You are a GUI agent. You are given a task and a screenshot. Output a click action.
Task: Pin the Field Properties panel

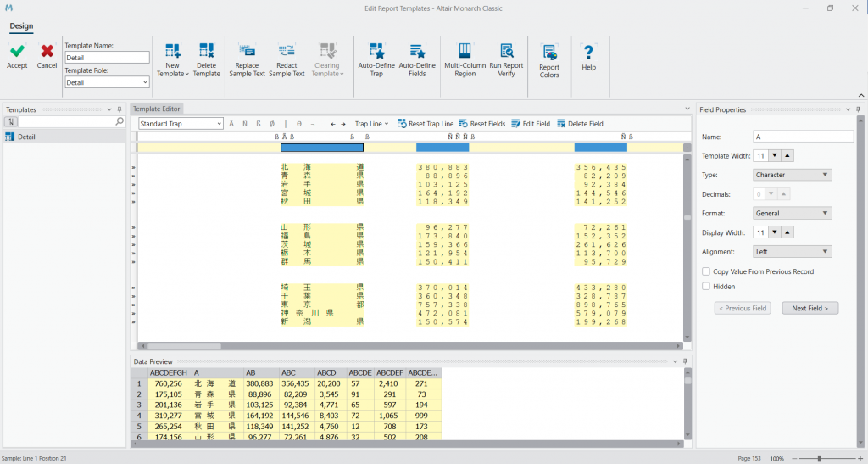click(x=858, y=109)
